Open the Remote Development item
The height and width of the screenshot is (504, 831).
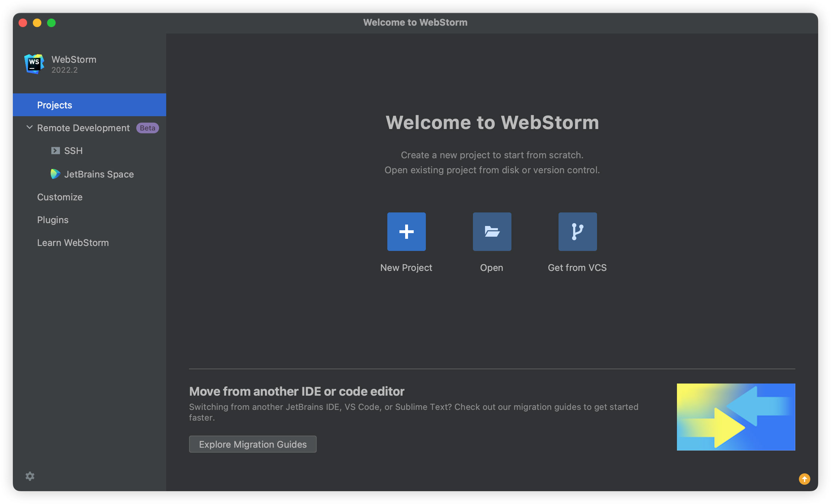(83, 128)
